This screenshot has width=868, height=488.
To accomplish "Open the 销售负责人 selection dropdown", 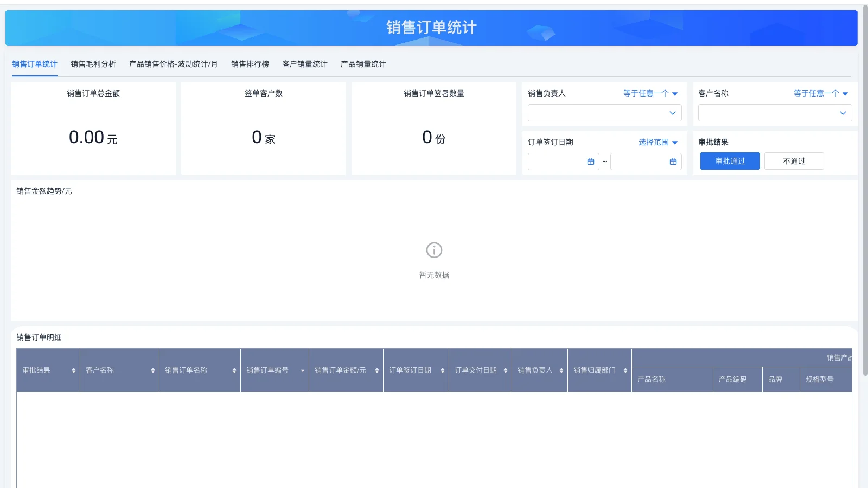I will click(604, 113).
